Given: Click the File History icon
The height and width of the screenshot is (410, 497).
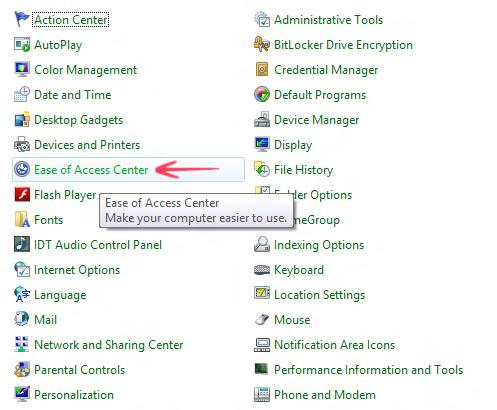Looking at the screenshot, I should click(262, 169).
